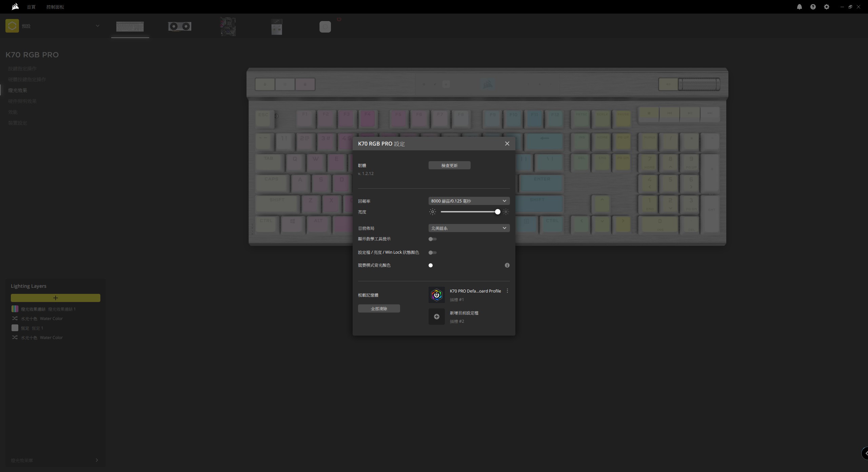The image size is (868, 472).
Task: Click the 檢查更新 firmware button
Action: click(x=449, y=165)
